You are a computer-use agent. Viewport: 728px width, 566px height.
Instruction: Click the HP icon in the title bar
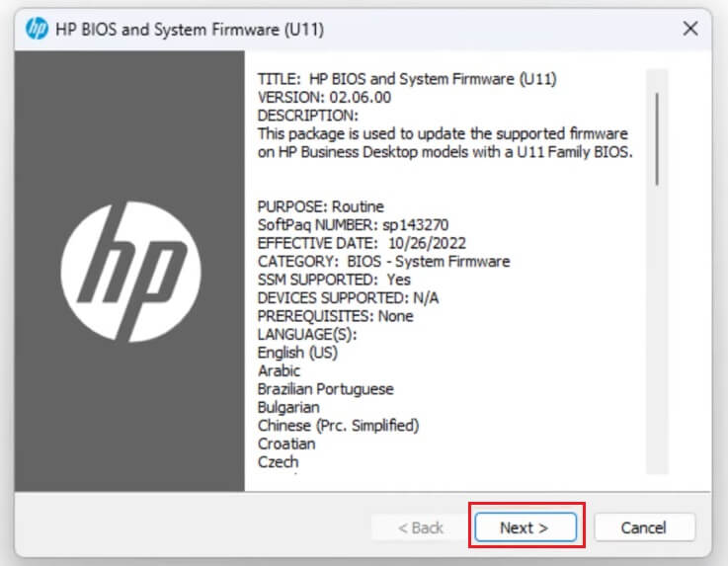click(x=37, y=29)
